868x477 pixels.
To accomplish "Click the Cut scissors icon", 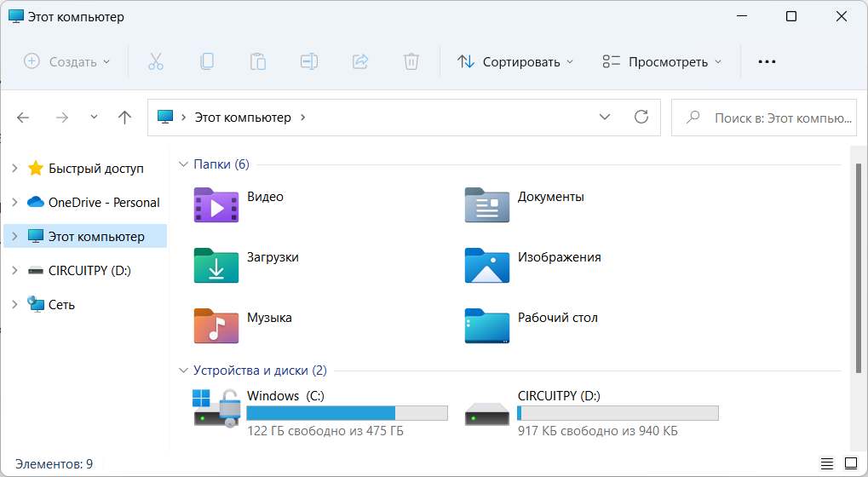I will point(156,61).
